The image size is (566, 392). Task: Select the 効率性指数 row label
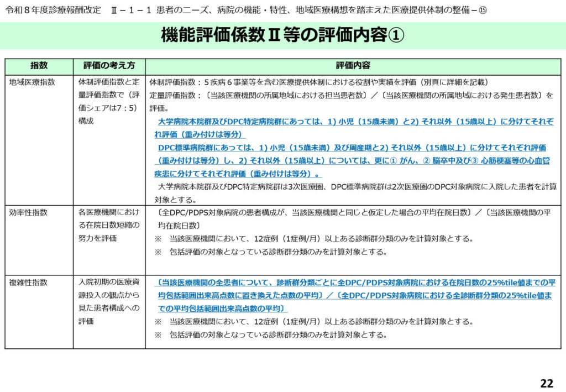tap(28, 213)
